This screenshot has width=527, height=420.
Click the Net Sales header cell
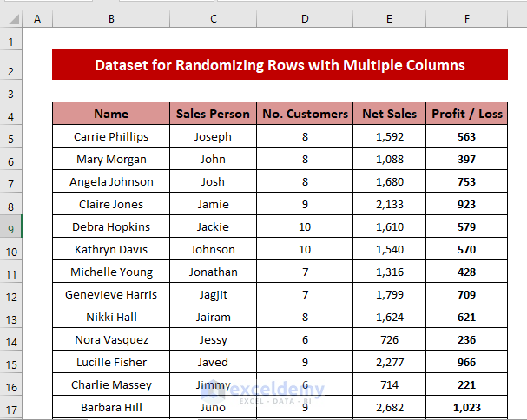389,114
